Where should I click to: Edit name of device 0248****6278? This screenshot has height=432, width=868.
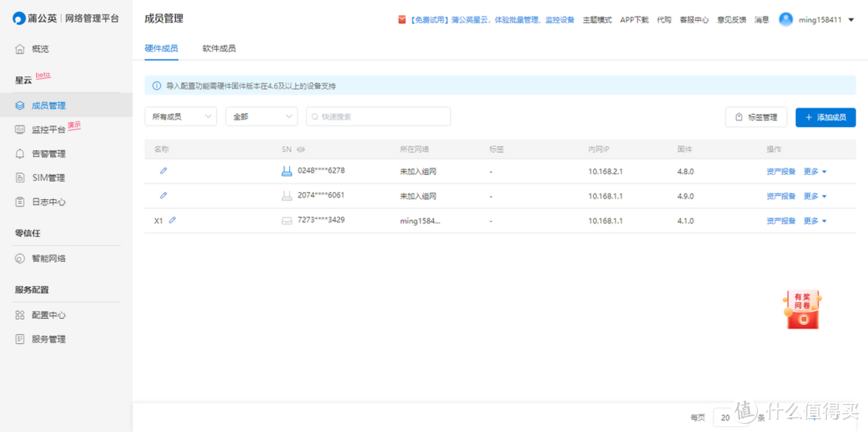pos(163,171)
